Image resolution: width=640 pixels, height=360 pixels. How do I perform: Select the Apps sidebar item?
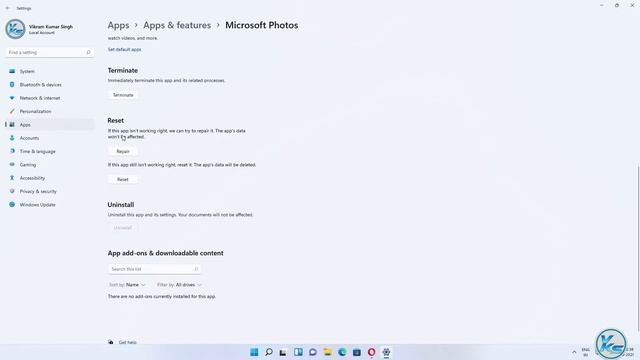[x=50, y=125]
